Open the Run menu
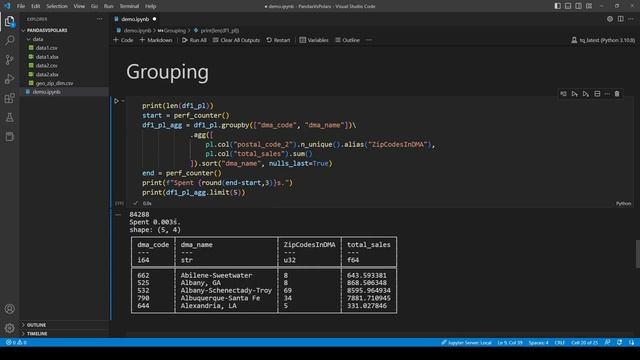640x360 pixels. [109, 6]
